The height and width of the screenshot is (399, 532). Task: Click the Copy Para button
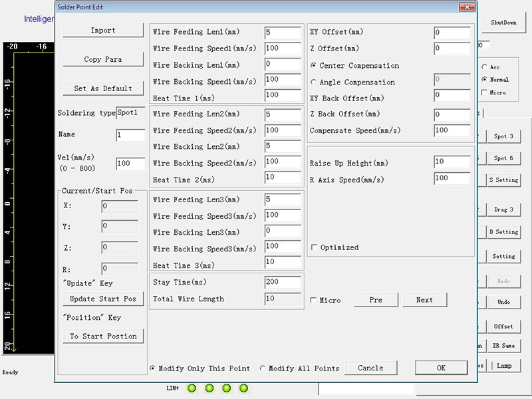[x=103, y=59]
